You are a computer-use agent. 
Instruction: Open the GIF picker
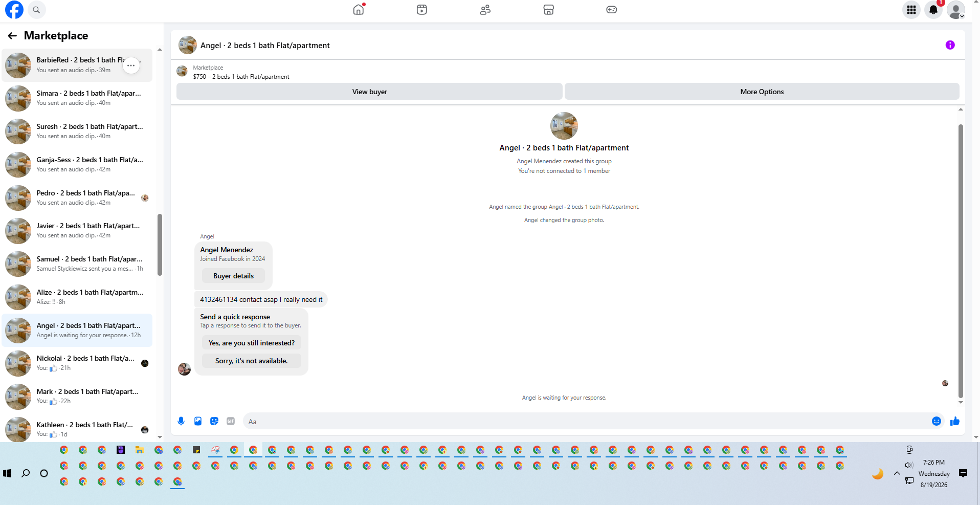(231, 421)
